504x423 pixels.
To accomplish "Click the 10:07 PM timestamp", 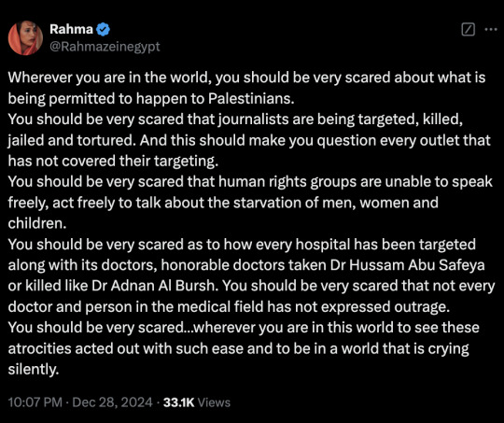I will point(35,402).
